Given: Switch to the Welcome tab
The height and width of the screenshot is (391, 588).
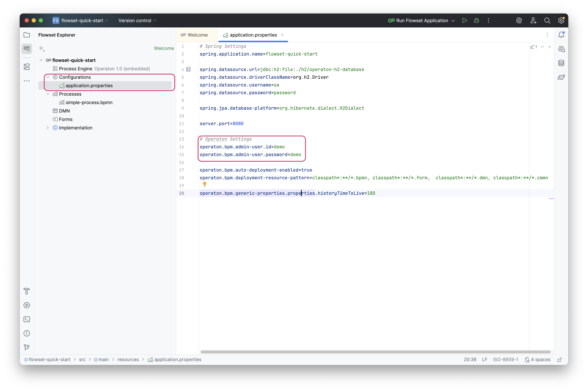Looking at the screenshot, I should pyautogui.click(x=197, y=35).
